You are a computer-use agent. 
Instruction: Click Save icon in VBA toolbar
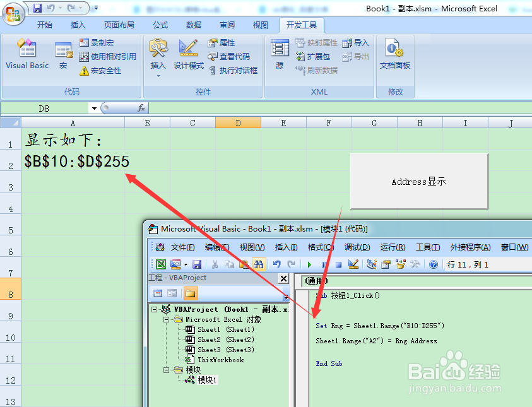click(197, 264)
